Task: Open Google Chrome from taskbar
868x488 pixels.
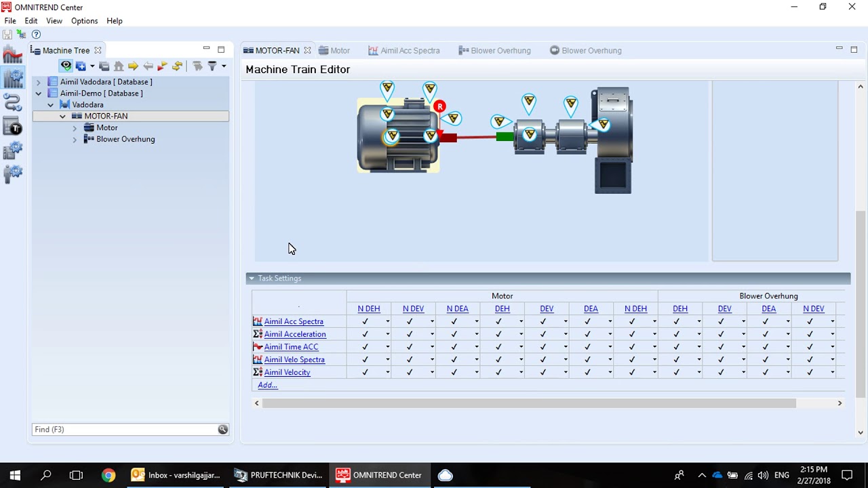Action: (x=108, y=475)
